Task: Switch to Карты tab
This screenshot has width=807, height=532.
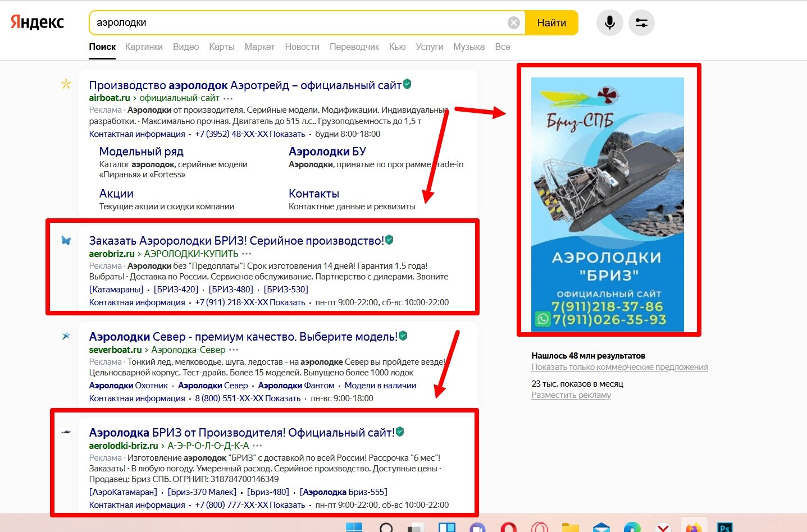Action: pos(222,47)
